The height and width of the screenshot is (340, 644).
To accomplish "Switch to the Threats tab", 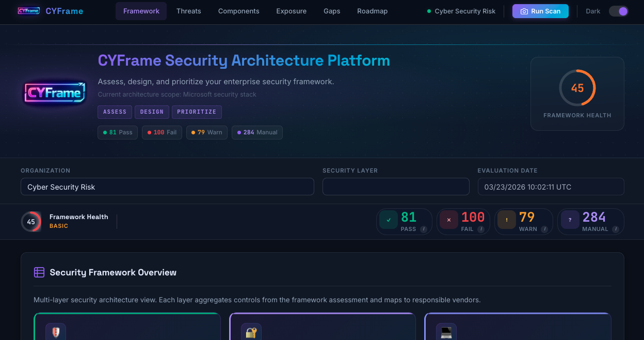I will 188,11.
